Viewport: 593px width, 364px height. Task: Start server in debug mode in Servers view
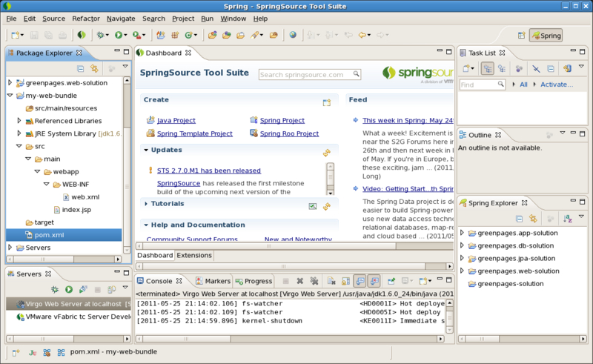click(55, 289)
